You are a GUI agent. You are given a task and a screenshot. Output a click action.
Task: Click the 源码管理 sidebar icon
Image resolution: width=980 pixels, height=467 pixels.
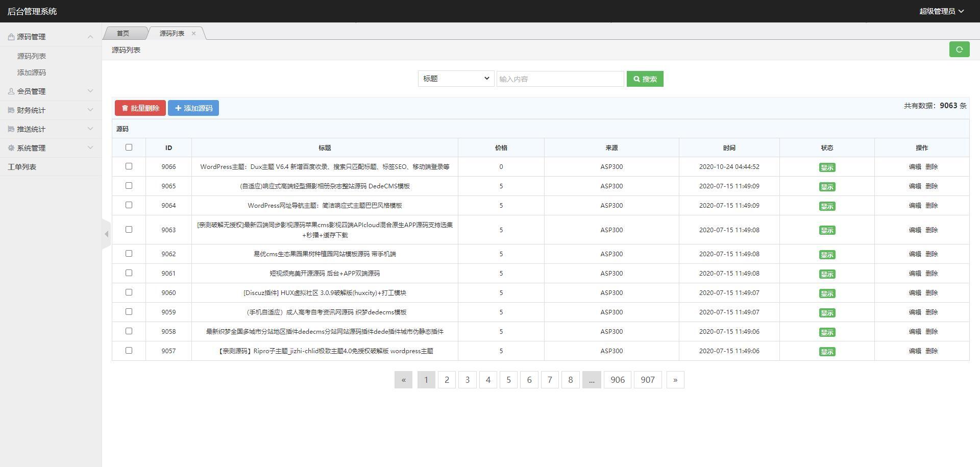tap(11, 36)
